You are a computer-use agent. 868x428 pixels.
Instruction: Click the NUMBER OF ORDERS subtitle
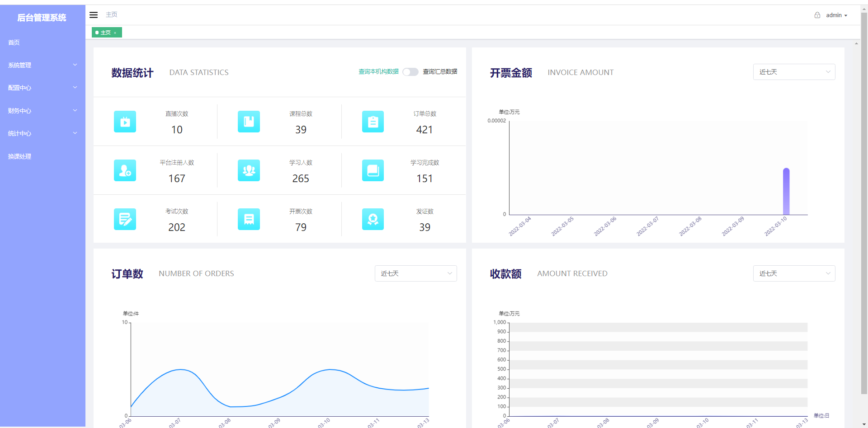point(196,273)
